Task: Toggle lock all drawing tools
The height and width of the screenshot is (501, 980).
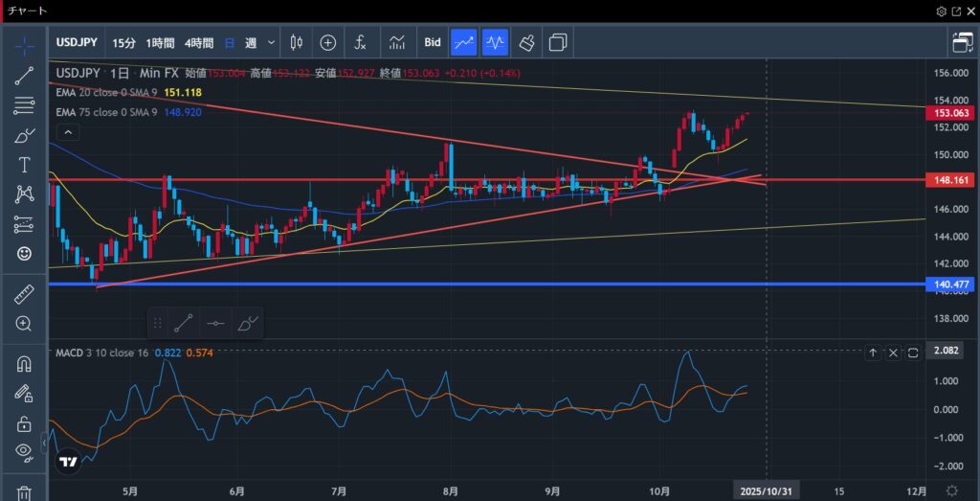Action: tap(24, 422)
